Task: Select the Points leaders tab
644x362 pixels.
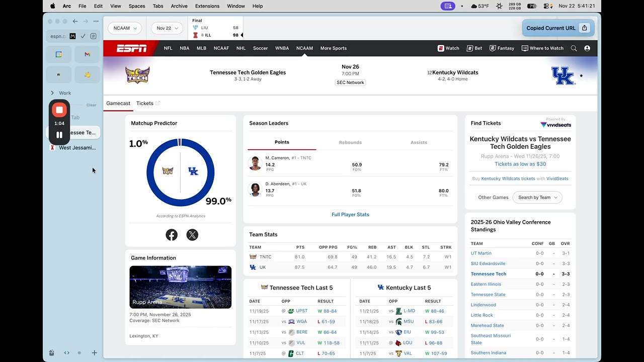Action: (x=282, y=142)
